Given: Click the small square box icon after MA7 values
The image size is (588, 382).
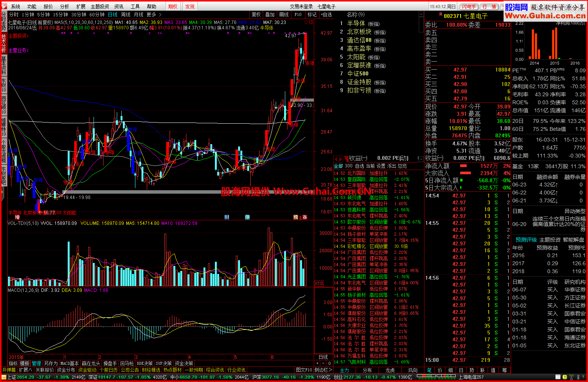Looking at the screenshot, I should [x=311, y=22].
